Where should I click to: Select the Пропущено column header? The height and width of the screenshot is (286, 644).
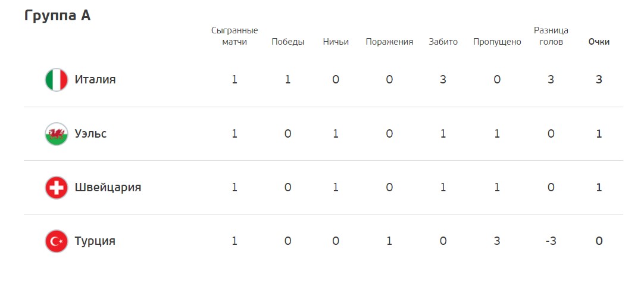(x=497, y=42)
